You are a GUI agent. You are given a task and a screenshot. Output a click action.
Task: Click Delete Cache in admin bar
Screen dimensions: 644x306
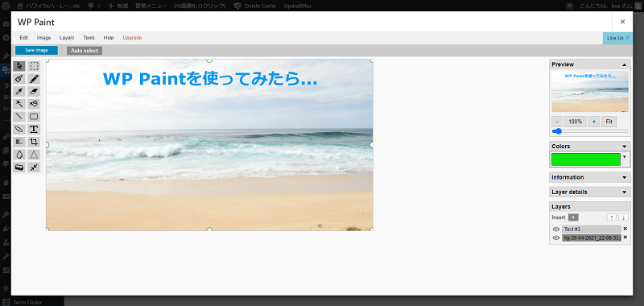pyautogui.click(x=255, y=6)
